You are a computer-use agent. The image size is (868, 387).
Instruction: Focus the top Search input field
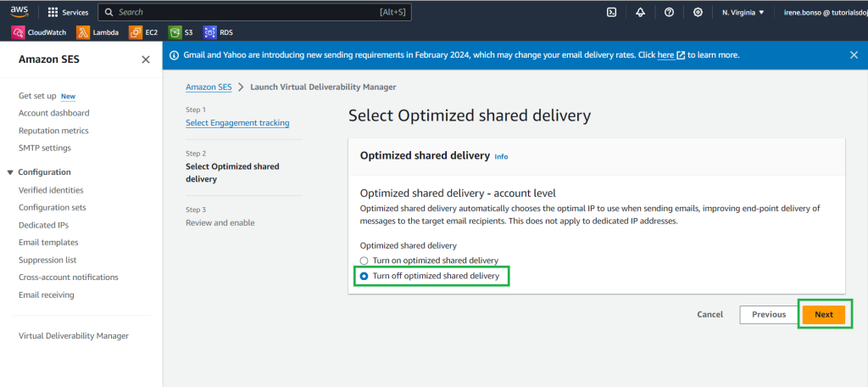pos(254,12)
